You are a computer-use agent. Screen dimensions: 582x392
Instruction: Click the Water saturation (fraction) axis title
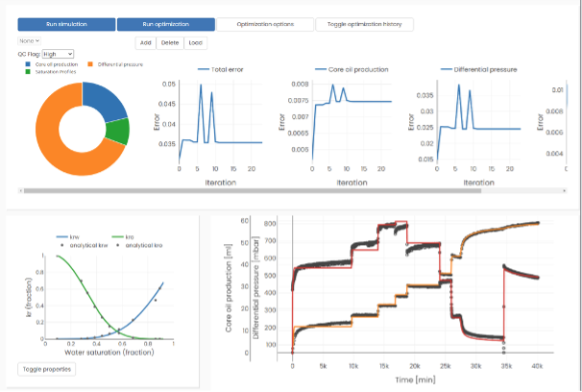(x=109, y=353)
